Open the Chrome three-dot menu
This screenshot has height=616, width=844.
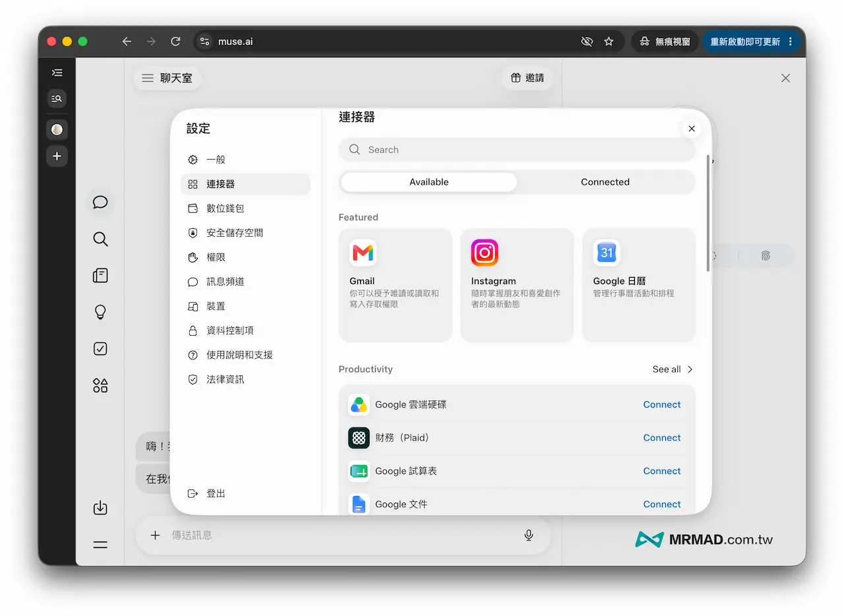pos(791,42)
